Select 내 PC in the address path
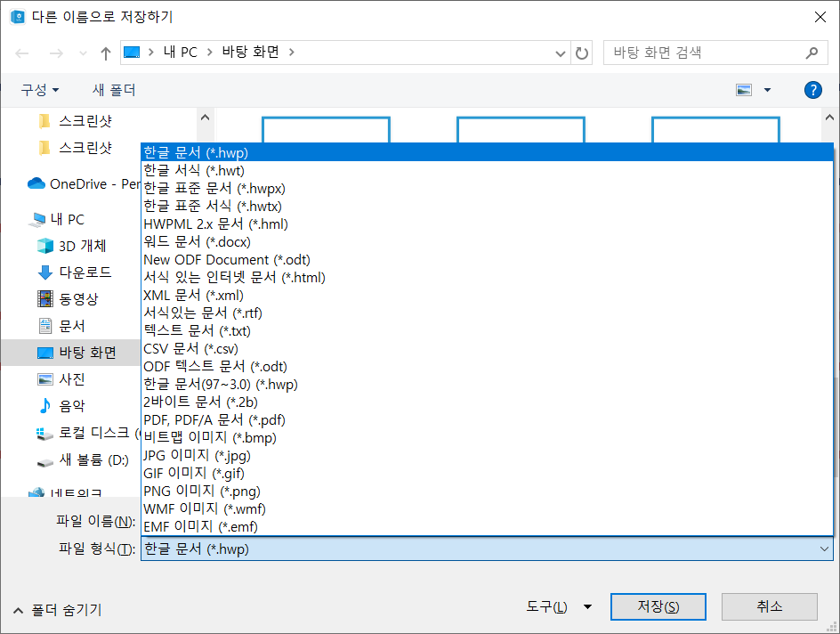Image resolution: width=840 pixels, height=634 pixels. [180, 52]
